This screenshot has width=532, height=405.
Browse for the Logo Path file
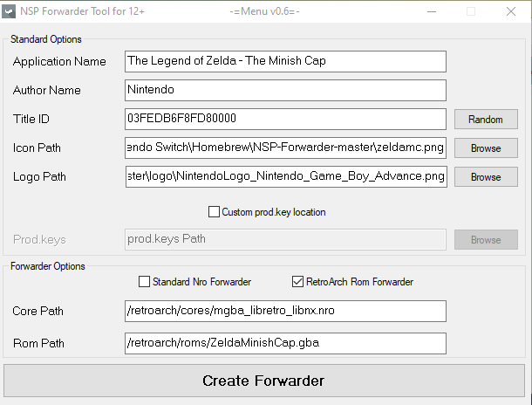(486, 177)
